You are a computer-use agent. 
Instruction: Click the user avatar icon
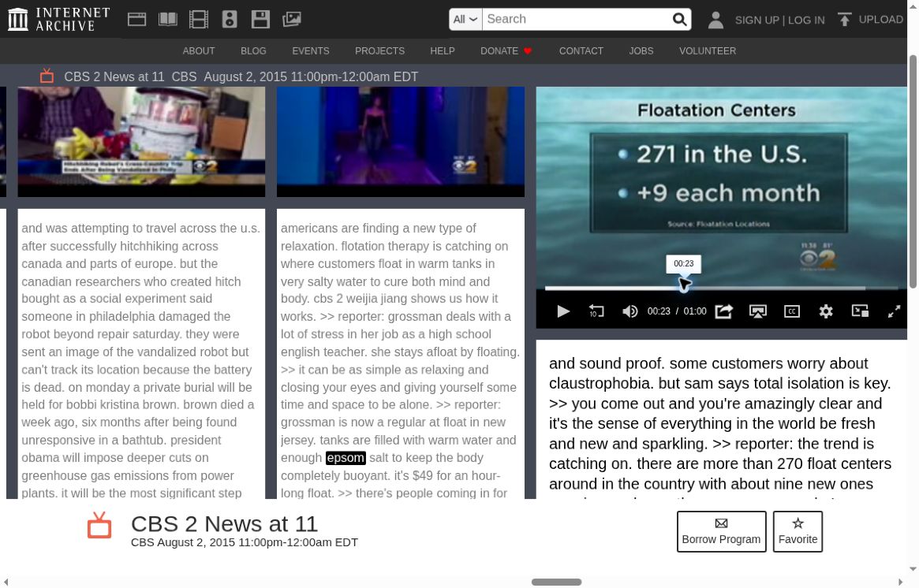point(715,20)
